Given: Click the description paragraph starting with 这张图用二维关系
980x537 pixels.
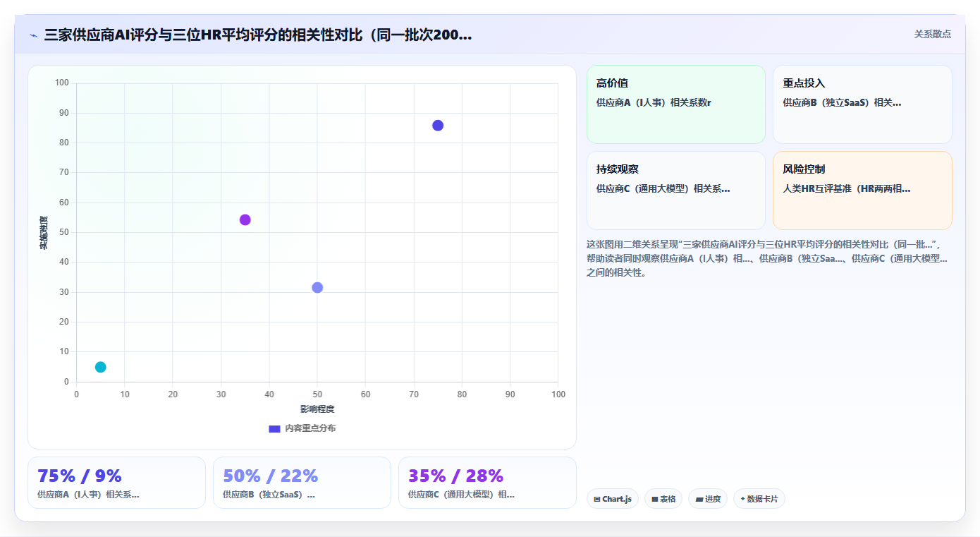Looking at the screenshot, I should (767, 258).
